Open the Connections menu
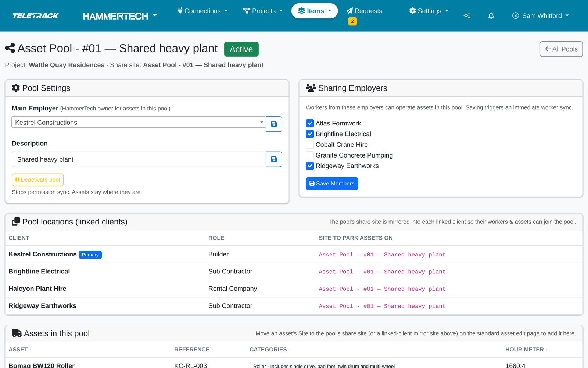Screen dimensions: 588x368 [x=202, y=11]
